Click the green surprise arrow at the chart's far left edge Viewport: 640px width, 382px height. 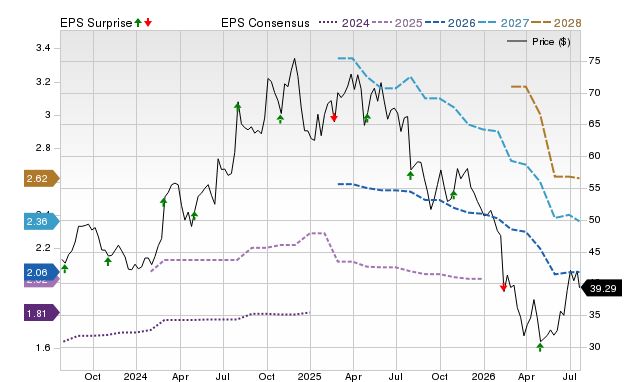[65, 269]
